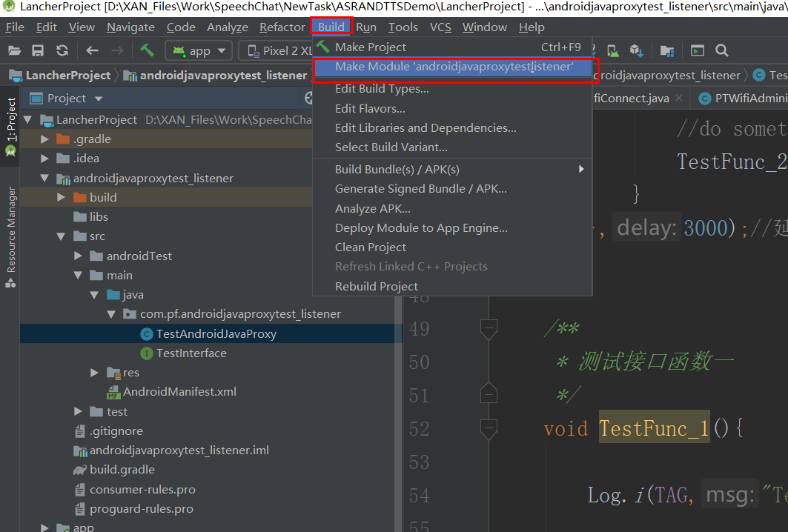Image resolution: width=788 pixels, height=532 pixels.
Task: Click the Back navigation arrow icon
Action: 90,50
